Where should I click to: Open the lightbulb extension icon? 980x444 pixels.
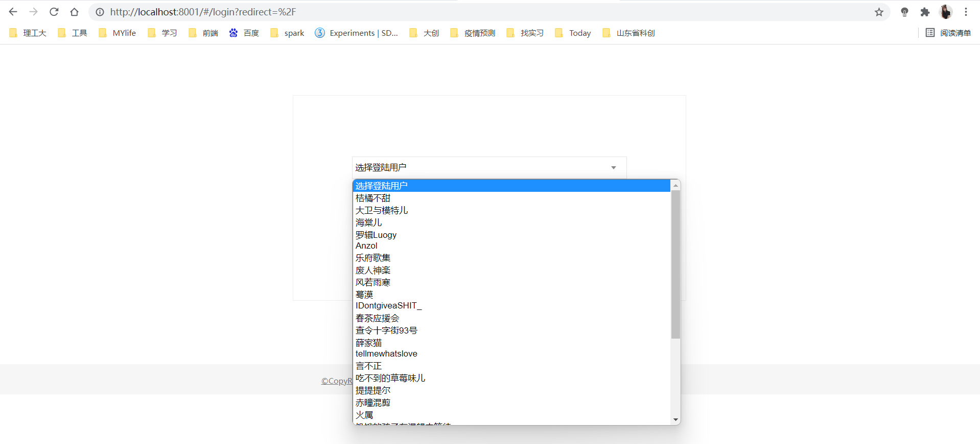click(904, 12)
